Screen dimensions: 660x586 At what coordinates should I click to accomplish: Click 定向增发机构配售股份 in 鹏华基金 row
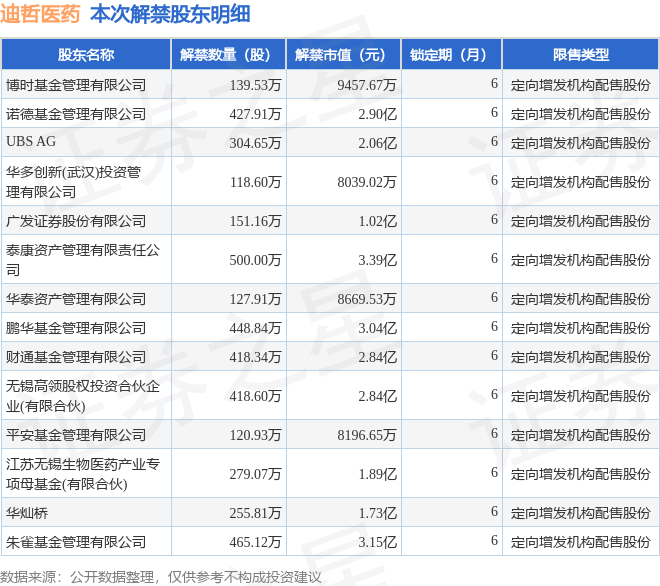click(580, 328)
